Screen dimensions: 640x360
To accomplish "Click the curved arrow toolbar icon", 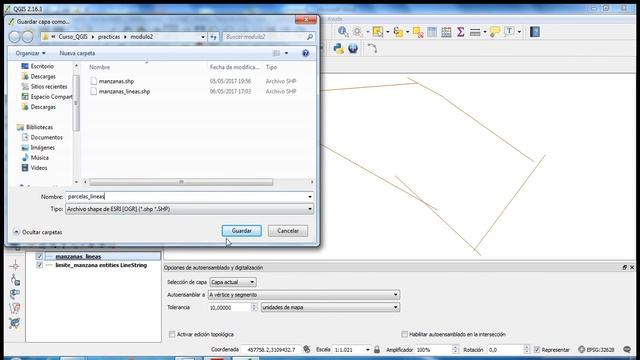I will [372, 48].
